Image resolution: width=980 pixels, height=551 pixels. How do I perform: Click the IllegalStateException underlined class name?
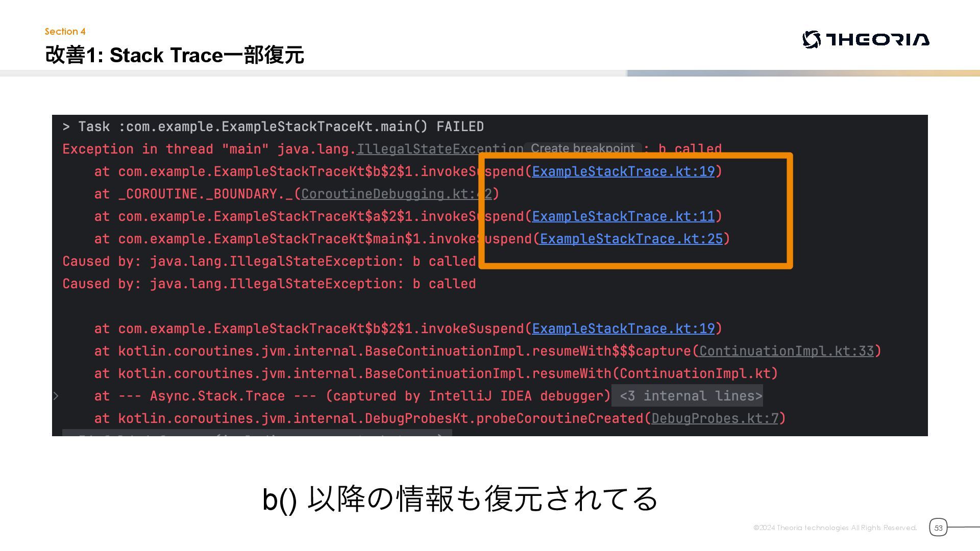[x=439, y=149]
